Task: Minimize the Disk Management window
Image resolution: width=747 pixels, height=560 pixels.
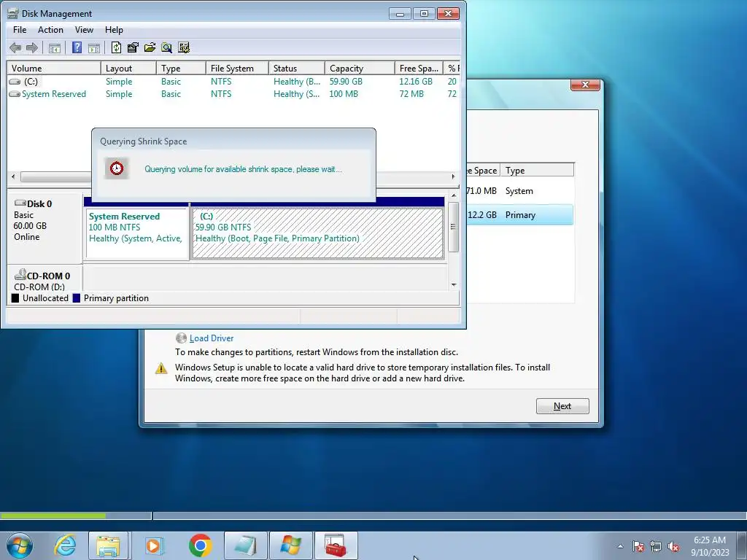Action: point(400,14)
